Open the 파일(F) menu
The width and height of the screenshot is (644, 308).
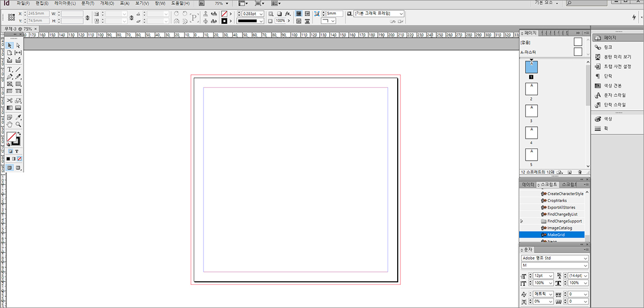pos(23,3)
